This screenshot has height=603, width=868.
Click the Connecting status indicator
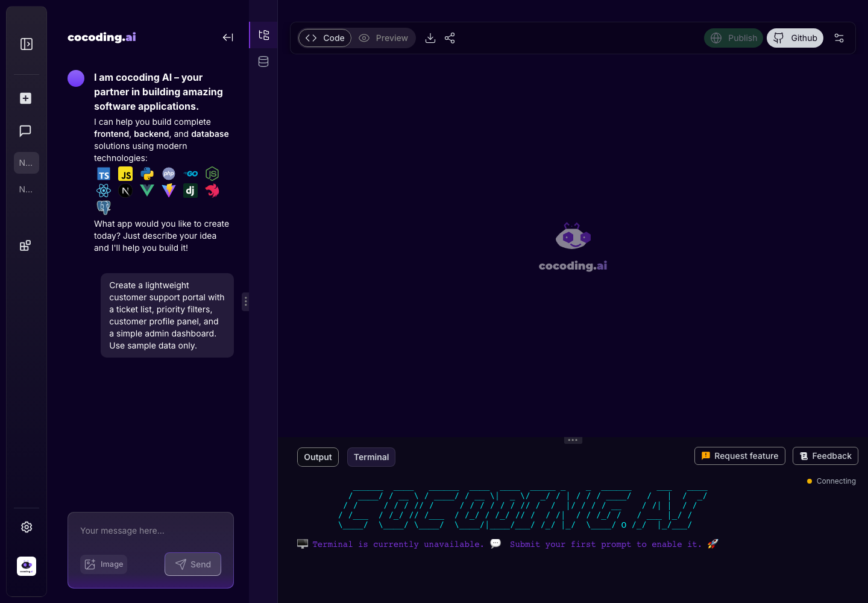point(831,481)
